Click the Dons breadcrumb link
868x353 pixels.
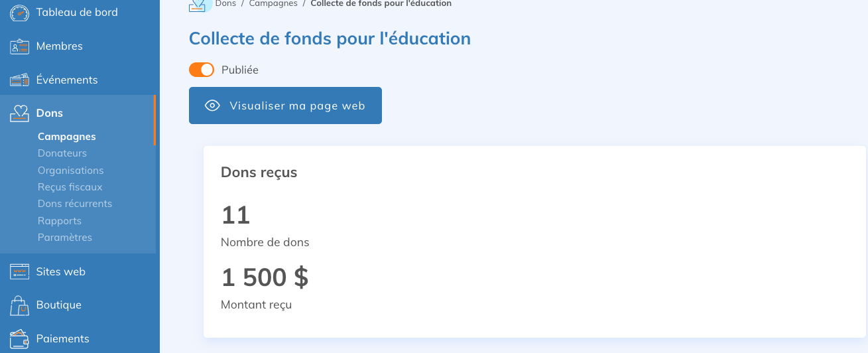pyautogui.click(x=225, y=4)
